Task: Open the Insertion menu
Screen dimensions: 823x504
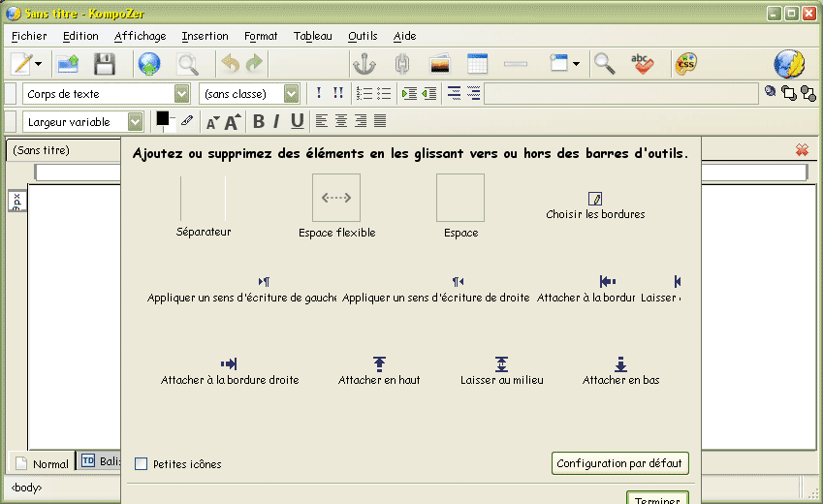Action: (x=205, y=36)
